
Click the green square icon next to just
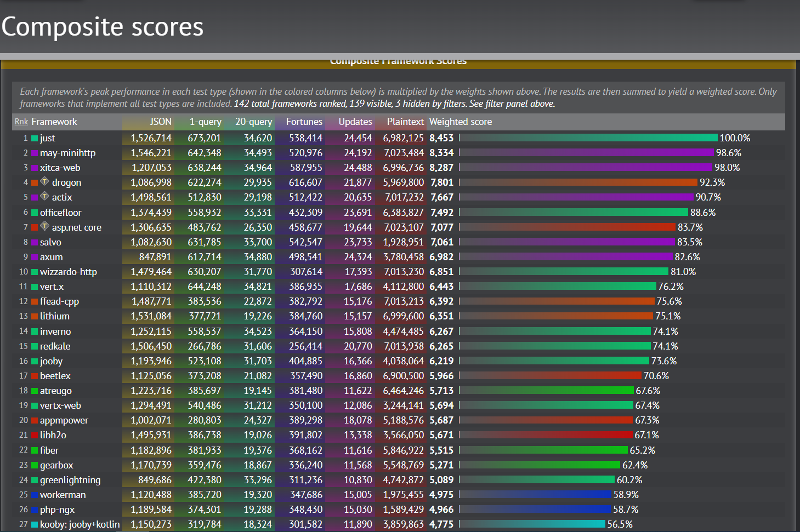pyautogui.click(x=34, y=138)
